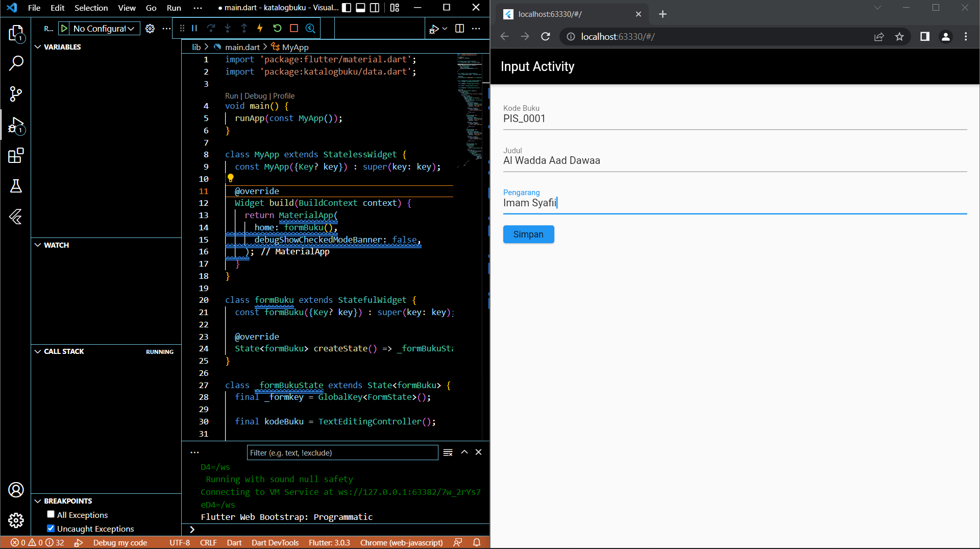Click the debug console filter field
The width and height of the screenshot is (980, 549).
pos(342,452)
